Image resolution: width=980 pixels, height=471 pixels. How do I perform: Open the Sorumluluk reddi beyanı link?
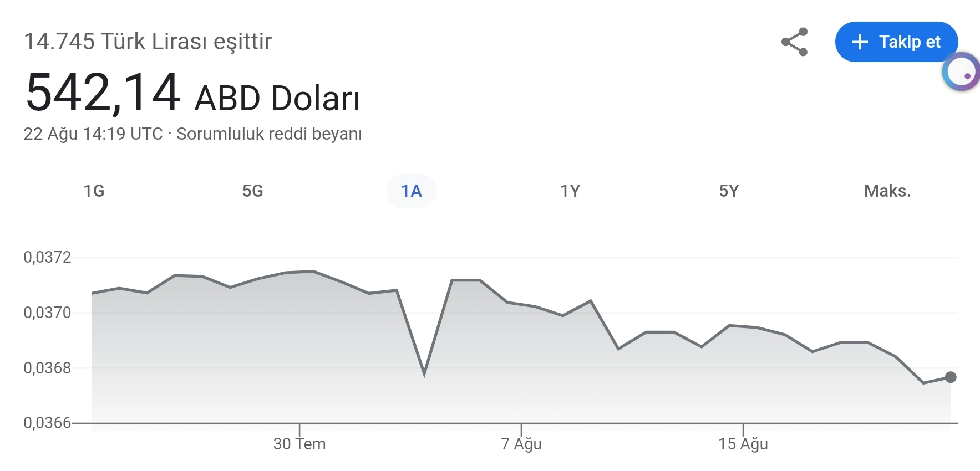pyautogui.click(x=269, y=134)
